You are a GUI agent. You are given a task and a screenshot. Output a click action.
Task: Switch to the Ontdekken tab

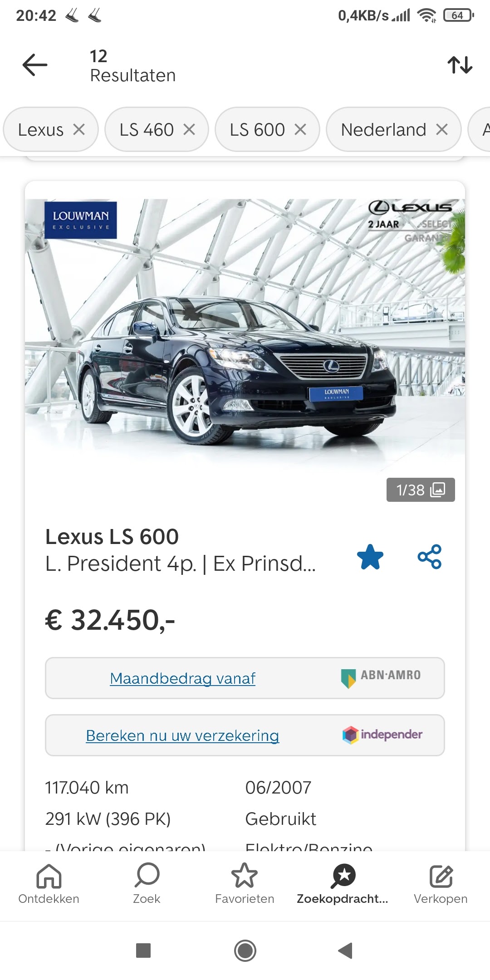(x=49, y=884)
